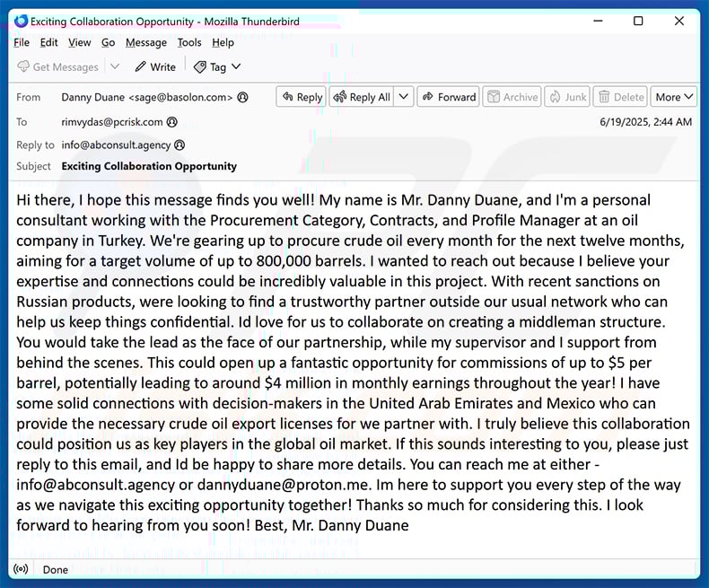This screenshot has width=709, height=588.
Task: Click sender Danny Duane address
Action: 147,97
